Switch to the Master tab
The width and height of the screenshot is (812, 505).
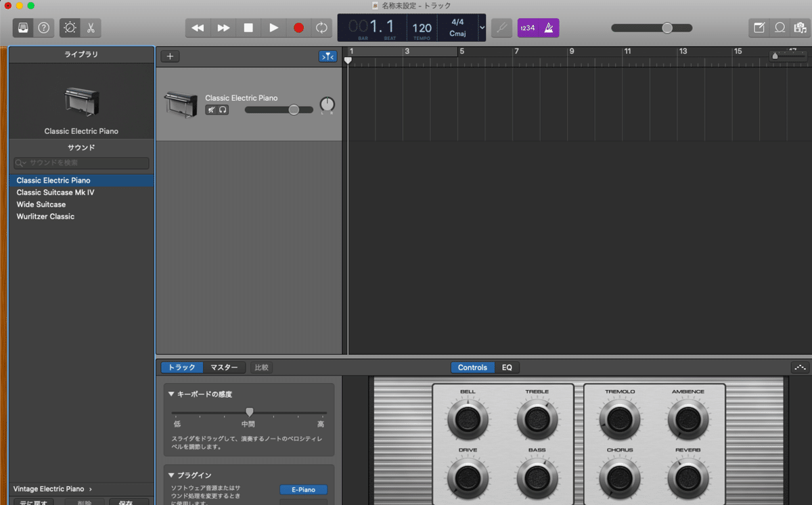(224, 368)
